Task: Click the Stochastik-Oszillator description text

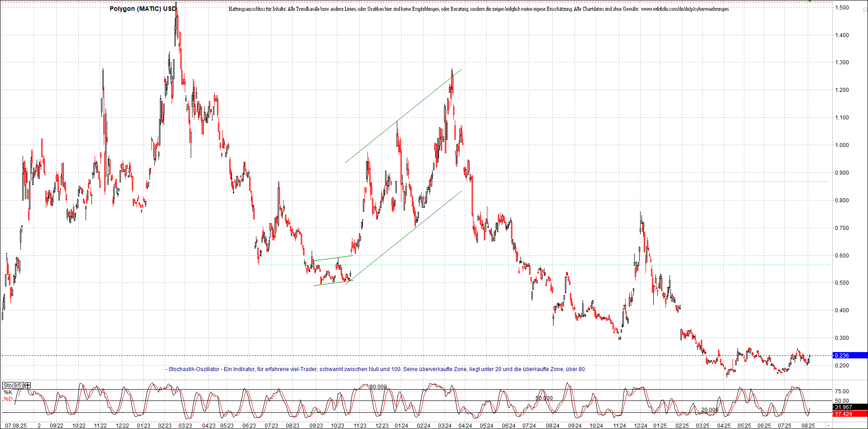Action: [x=376, y=369]
